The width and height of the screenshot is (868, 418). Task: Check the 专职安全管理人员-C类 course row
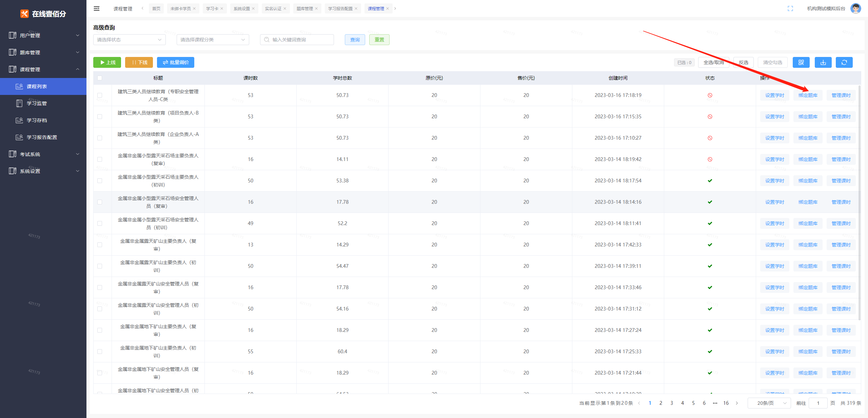(x=100, y=95)
